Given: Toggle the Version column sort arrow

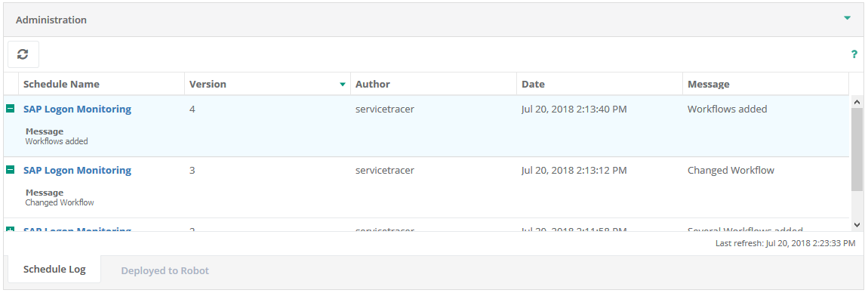Looking at the screenshot, I should point(343,84).
